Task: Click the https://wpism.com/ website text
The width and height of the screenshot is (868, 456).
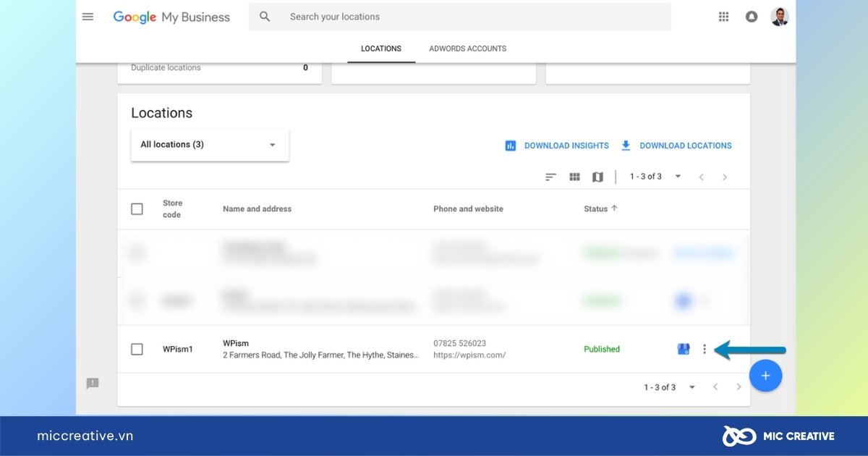Action: coord(469,355)
